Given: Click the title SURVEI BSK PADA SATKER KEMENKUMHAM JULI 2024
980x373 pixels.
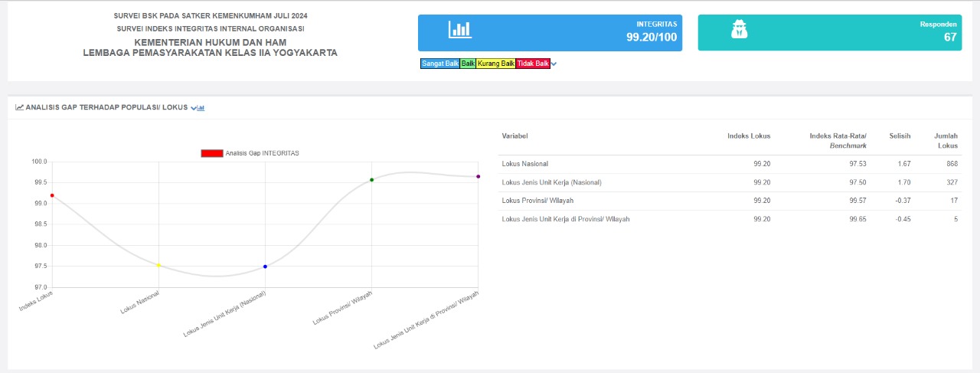Looking at the screenshot, I should coord(210,15).
